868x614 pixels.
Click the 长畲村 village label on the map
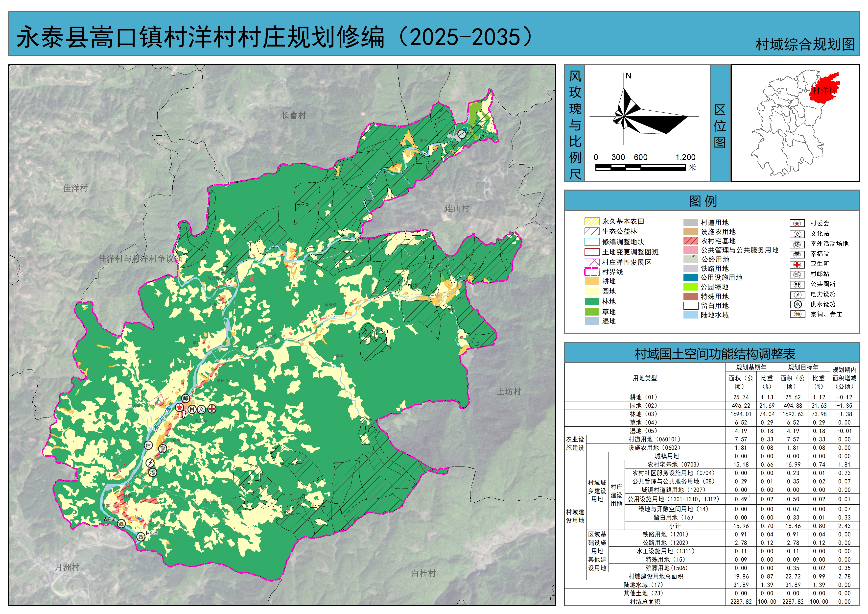coord(293,115)
